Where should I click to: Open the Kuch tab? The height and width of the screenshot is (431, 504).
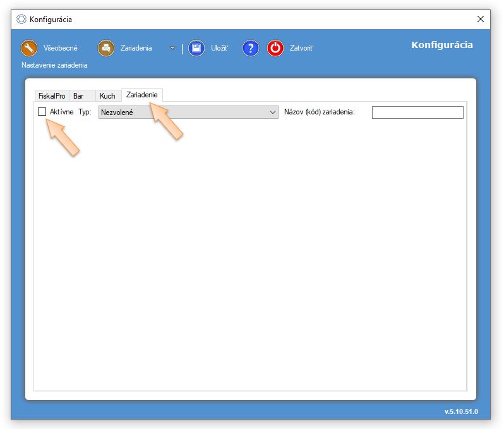coord(107,96)
